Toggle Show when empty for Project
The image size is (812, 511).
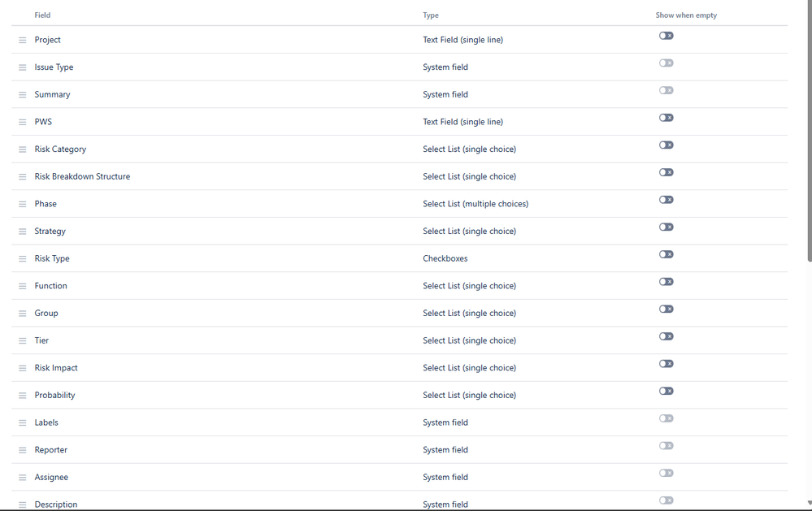[666, 36]
